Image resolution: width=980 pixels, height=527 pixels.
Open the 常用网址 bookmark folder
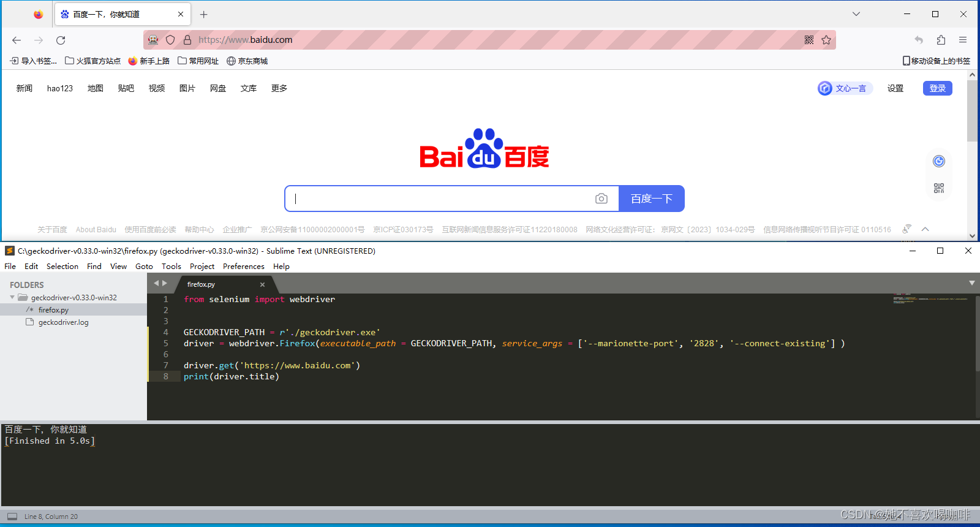[x=198, y=61]
